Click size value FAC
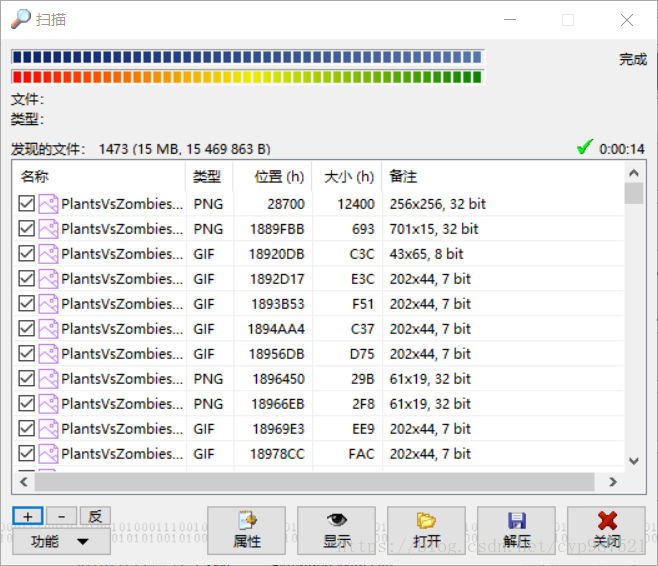Image resolution: width=658 pixels, height=566 pixels. tap(361, 454)
